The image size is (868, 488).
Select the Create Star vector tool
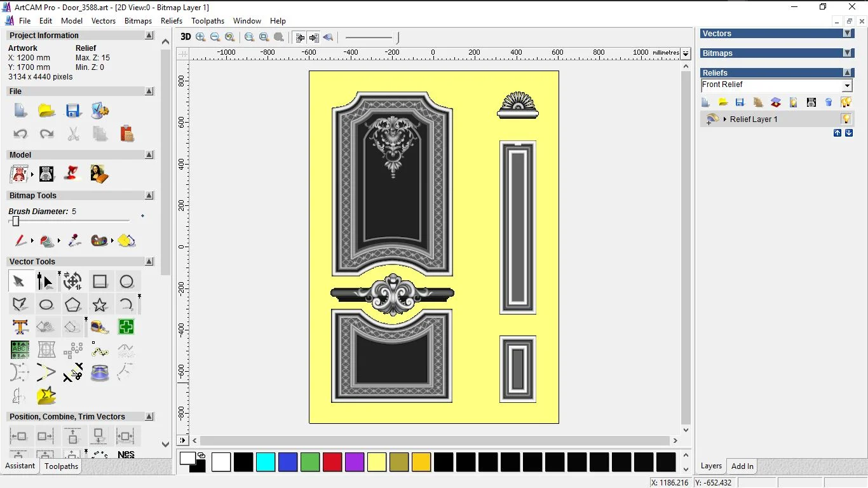pyautogui.click(x=100, y=304)
